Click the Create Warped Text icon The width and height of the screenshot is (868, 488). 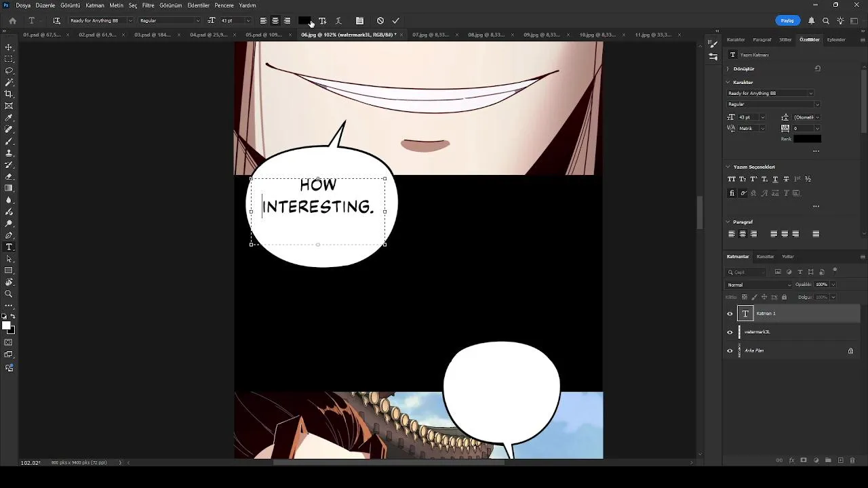pyautogui.click(x=338, y=21)
